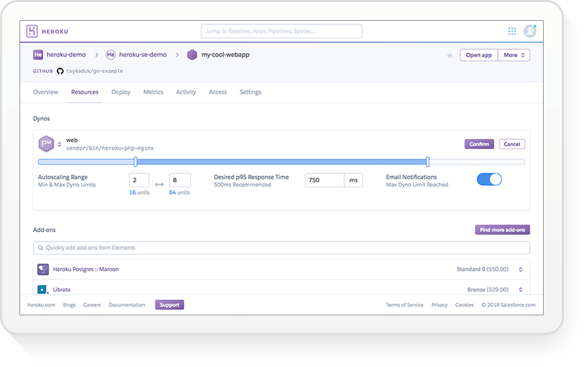Screen dimensions: 588x367
Task: Open Documentation footer link
Action: pos(127,305)
